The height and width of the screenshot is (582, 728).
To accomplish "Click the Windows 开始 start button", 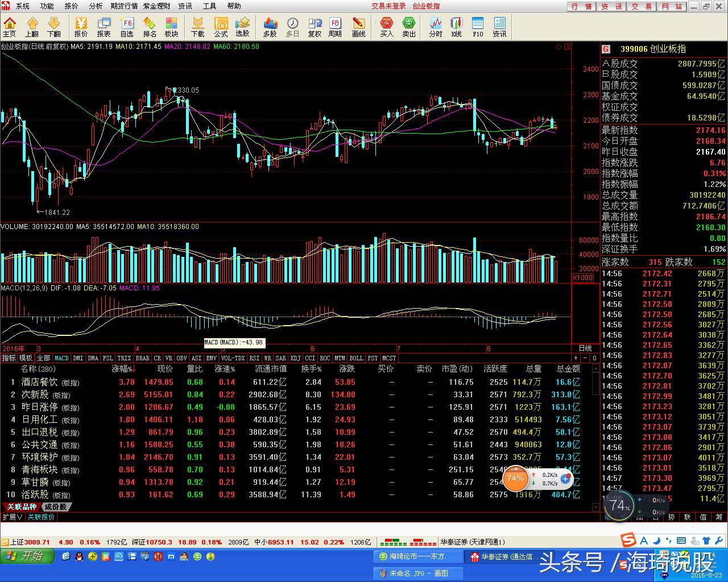I will point(27,556).
